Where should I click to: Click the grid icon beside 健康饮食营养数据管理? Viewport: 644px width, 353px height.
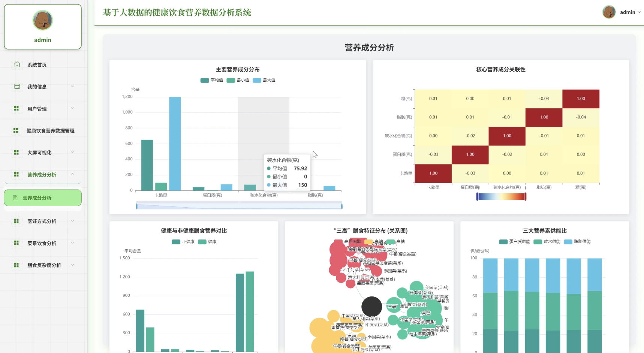(x=16, y=130)
